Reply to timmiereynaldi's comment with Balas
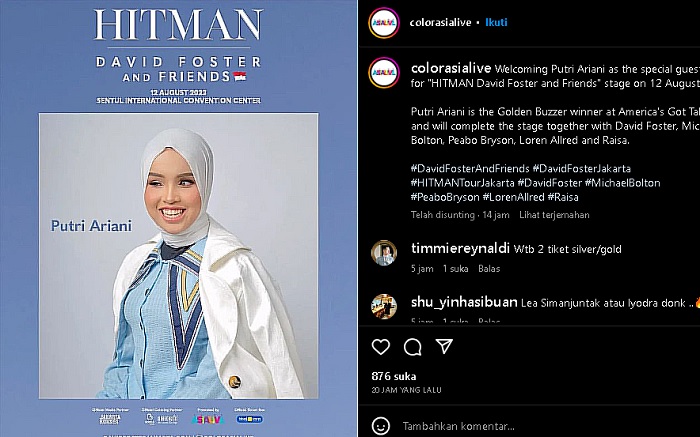 coord(489,269)
